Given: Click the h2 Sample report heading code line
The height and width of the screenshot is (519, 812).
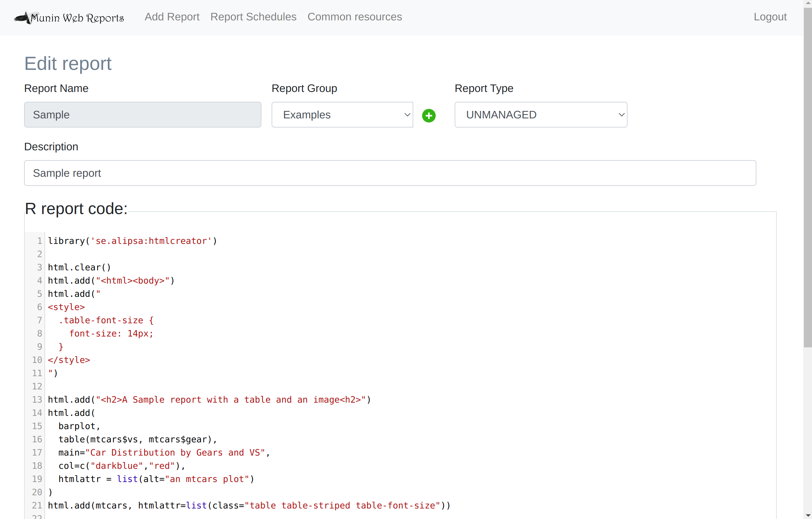Looking at the screenshot, I should coord(209,400).
